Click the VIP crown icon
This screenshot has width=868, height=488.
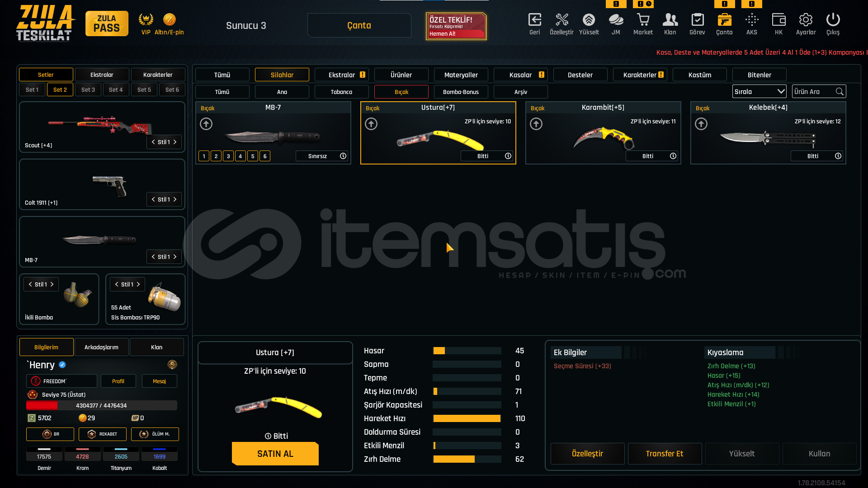(x=146, y=19)
